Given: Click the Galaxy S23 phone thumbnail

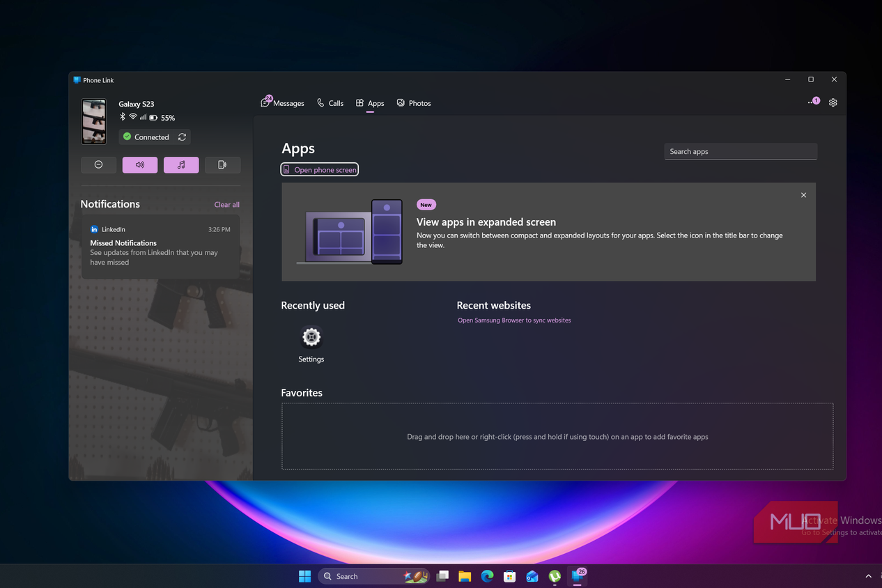Looking at the screenshot, I should coord(94,121).
